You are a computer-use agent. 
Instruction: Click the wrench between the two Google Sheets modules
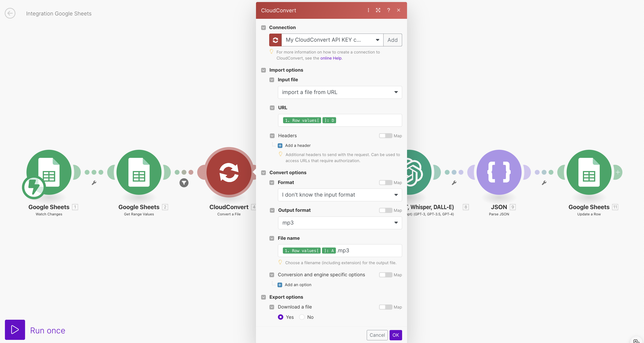(x=94, y=183)
